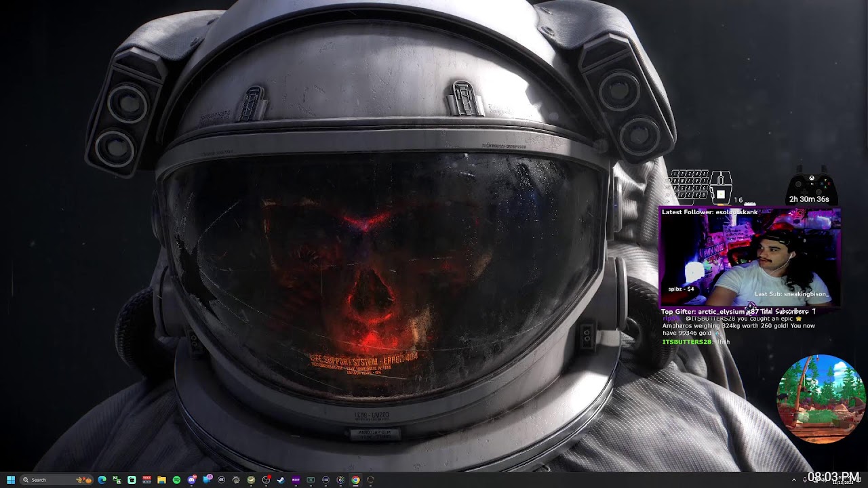This screenshot has width=868, height=488.
Task: Click the '08:03 PM' clock overlay
Action: coord(833,477)
